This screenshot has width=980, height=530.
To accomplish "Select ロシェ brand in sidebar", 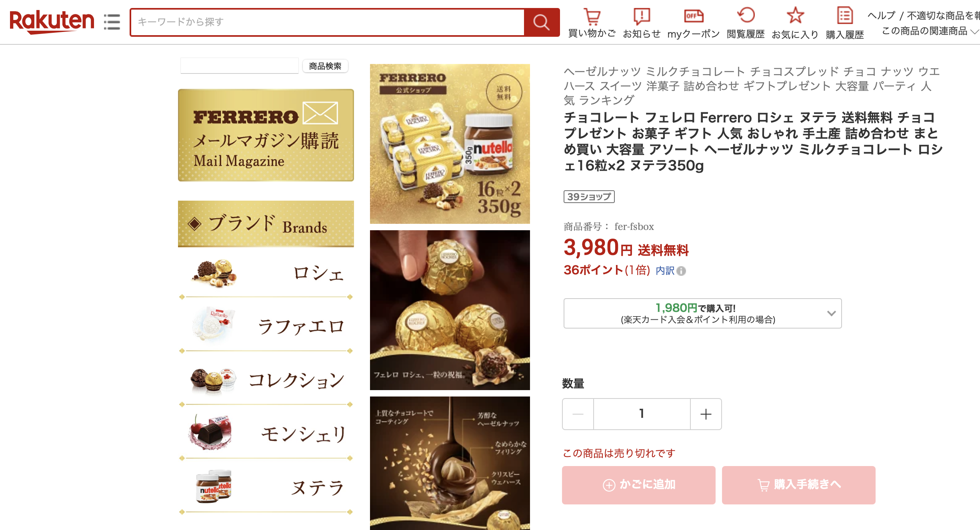I will coord(266,273).
